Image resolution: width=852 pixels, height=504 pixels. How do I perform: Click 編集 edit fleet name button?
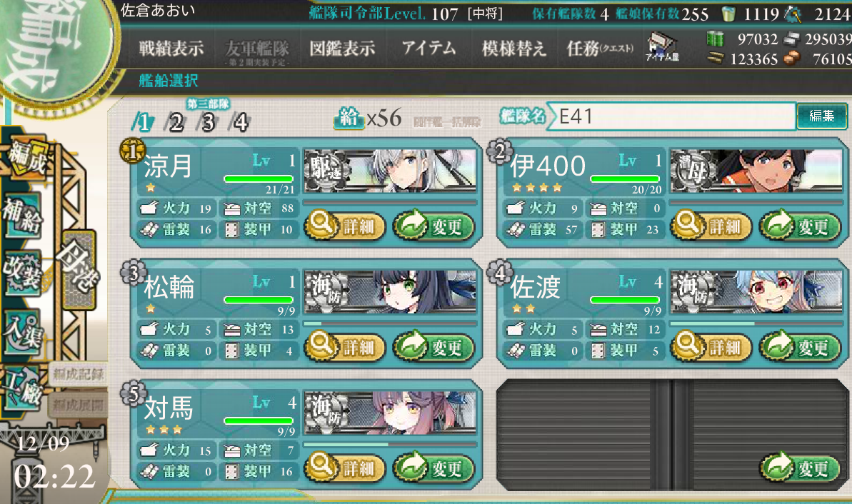(x=821, y=116)
